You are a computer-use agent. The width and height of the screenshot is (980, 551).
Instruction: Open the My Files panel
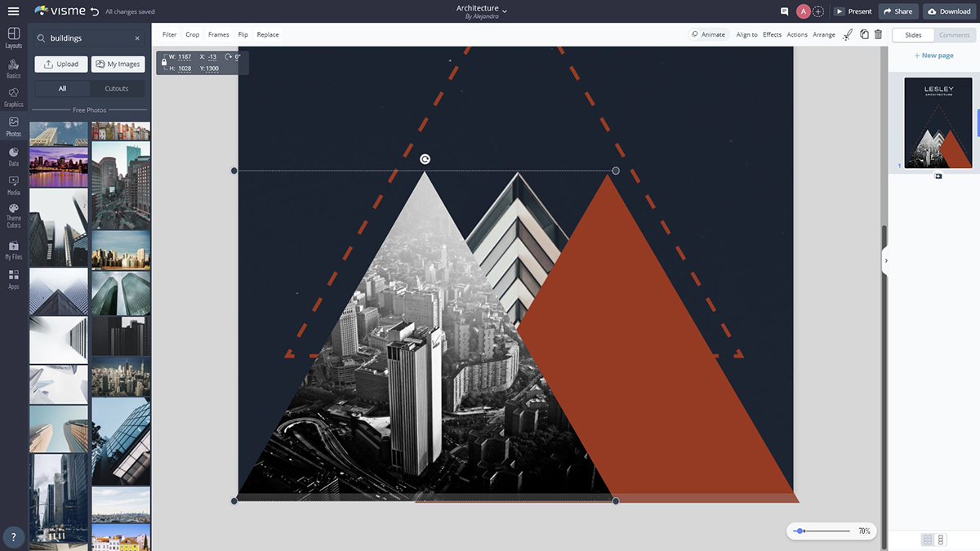13,250
